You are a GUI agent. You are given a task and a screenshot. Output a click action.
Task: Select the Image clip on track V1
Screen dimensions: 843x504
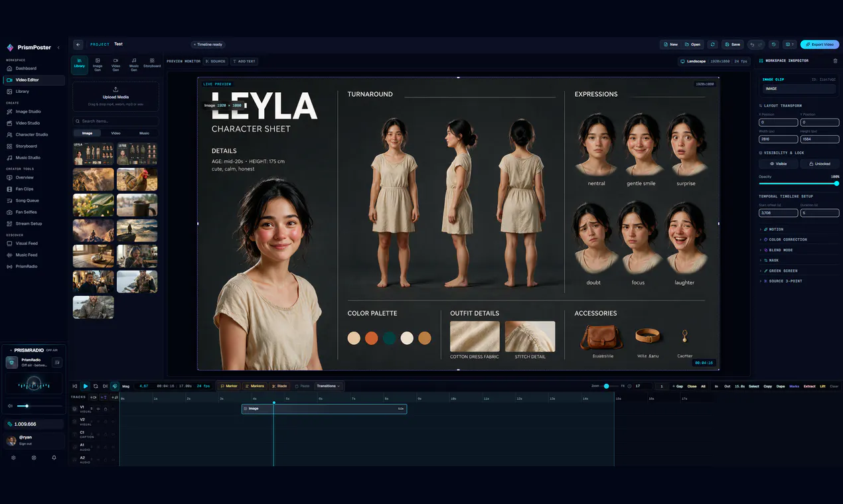point(324,409)
